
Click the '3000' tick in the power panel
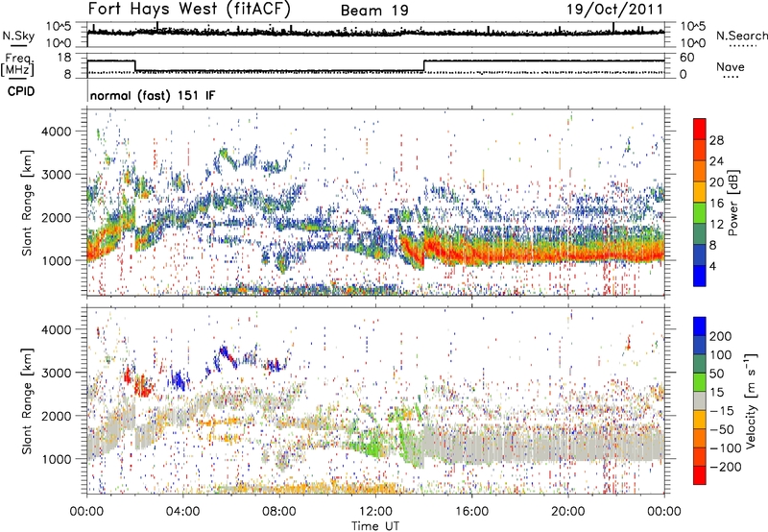click(x=56, y=175)
